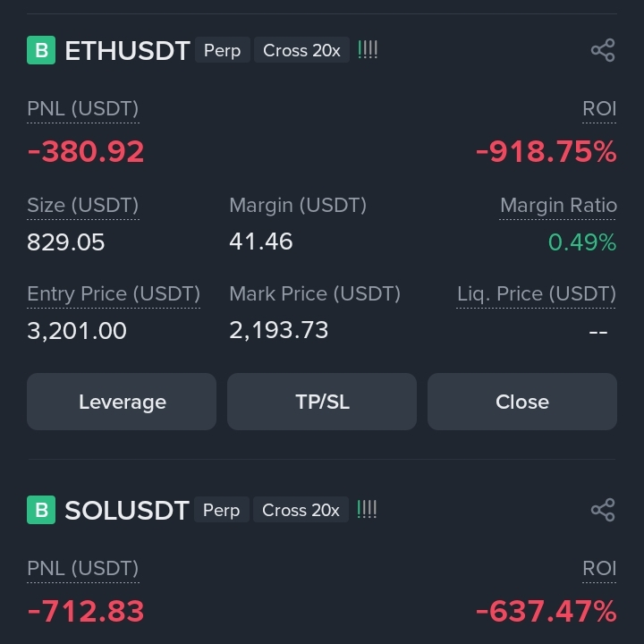Tap the Margin Ratio label tooltip

point(558,206)
